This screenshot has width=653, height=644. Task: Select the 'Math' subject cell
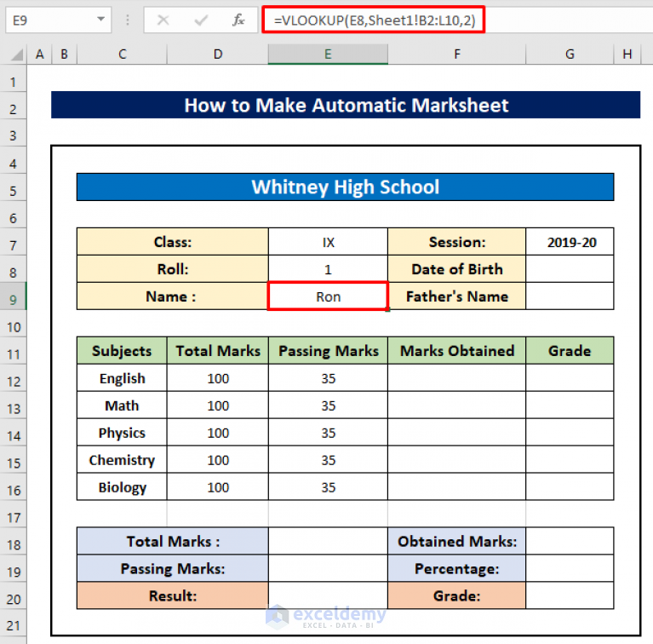click(x=122, y=405)
